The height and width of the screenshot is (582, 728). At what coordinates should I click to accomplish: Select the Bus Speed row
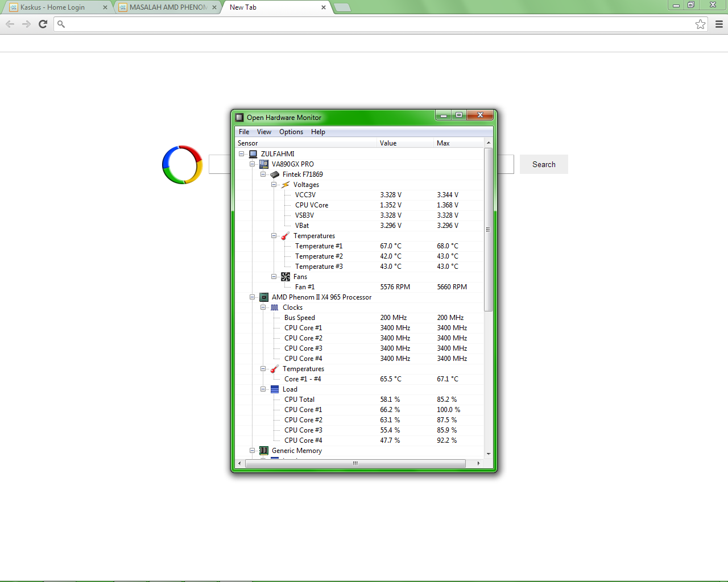click(x=359, y=318)
